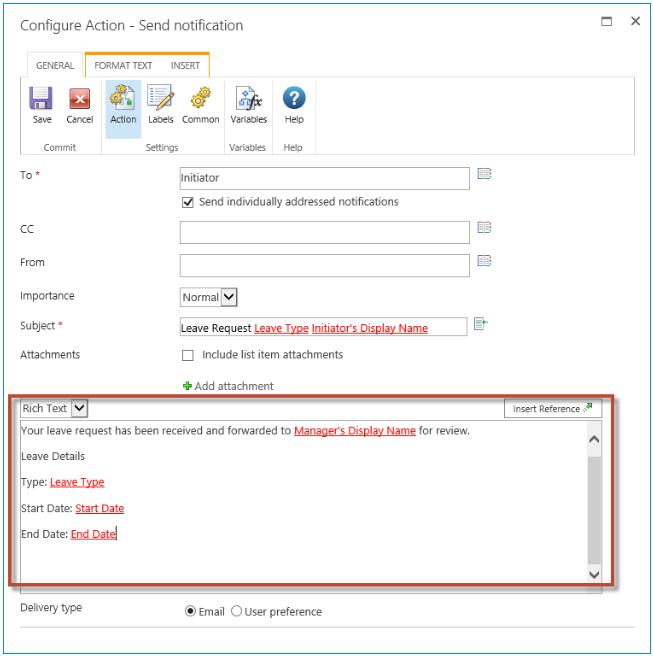
Task: Open the Rich Text format dropdown
Action: point(79,408)
